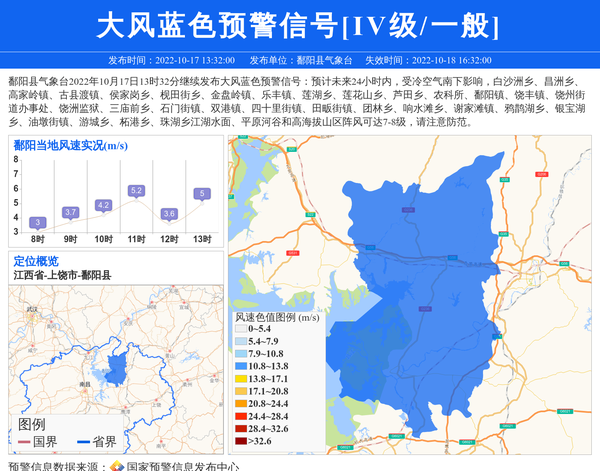600x471 pixels.
Task: Click the 5.2 wind speed marker at 11时
Action: click(136, 191)
